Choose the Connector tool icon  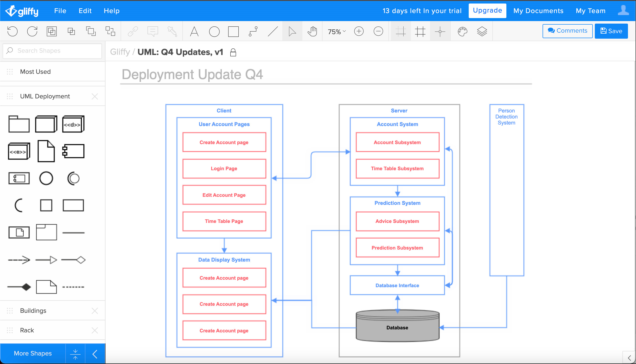(x=253, y=31)
